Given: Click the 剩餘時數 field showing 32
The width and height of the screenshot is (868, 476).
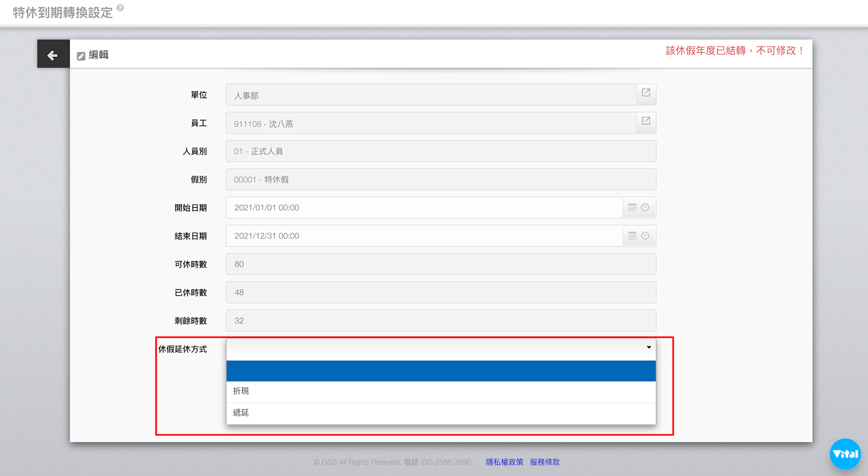Looking at the screenshot, I should pos(441,321).
